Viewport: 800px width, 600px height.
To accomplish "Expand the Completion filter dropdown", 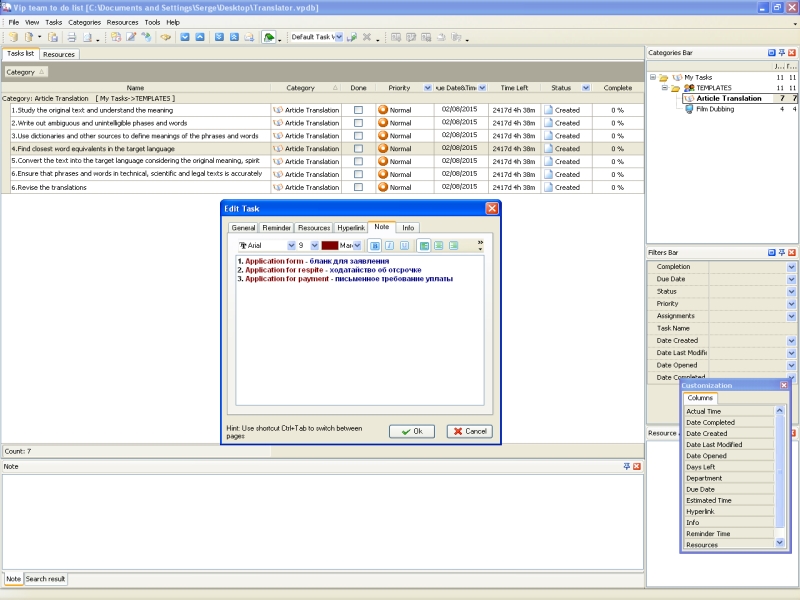I will click(791, 267).
